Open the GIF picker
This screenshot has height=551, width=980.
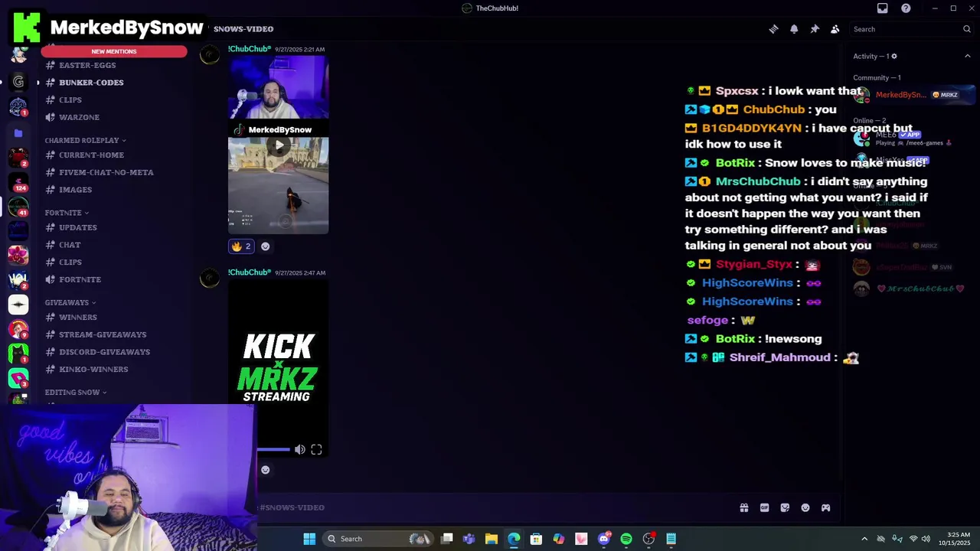pos(764,507)
